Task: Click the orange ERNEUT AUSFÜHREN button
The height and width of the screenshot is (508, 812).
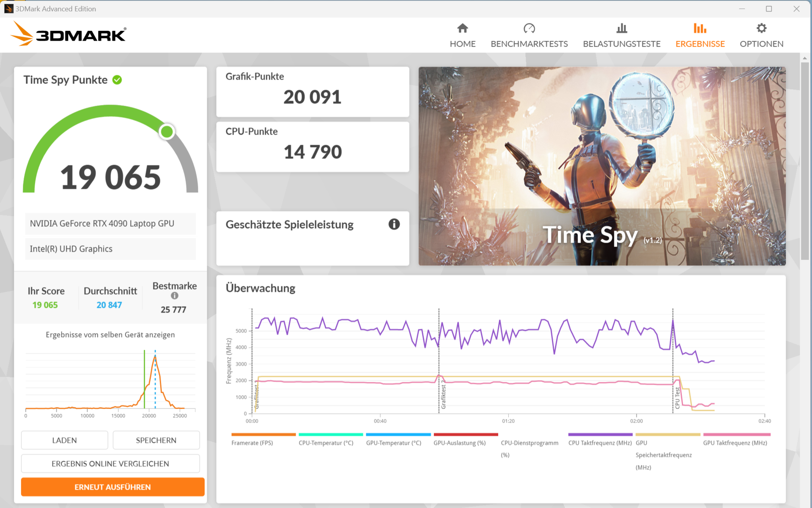Action: coord(112,487)
